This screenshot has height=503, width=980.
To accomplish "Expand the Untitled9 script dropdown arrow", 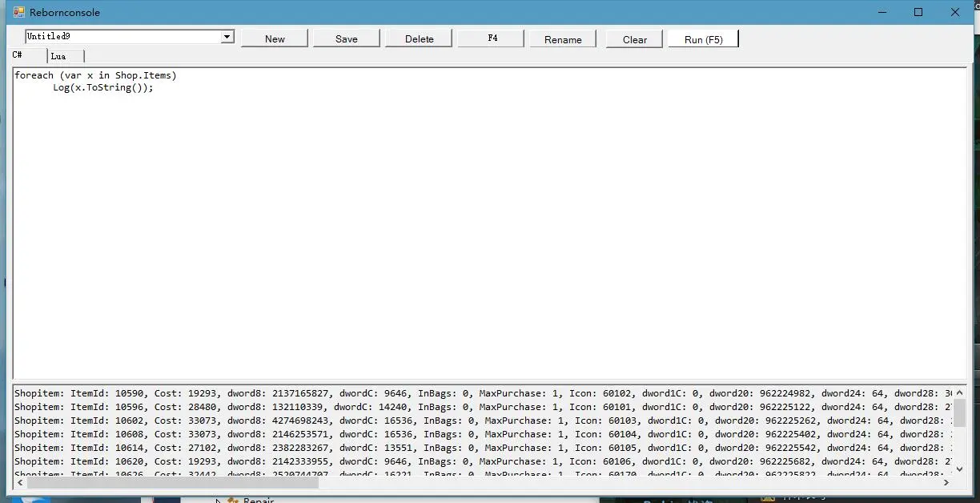I will tap(227, 37).
